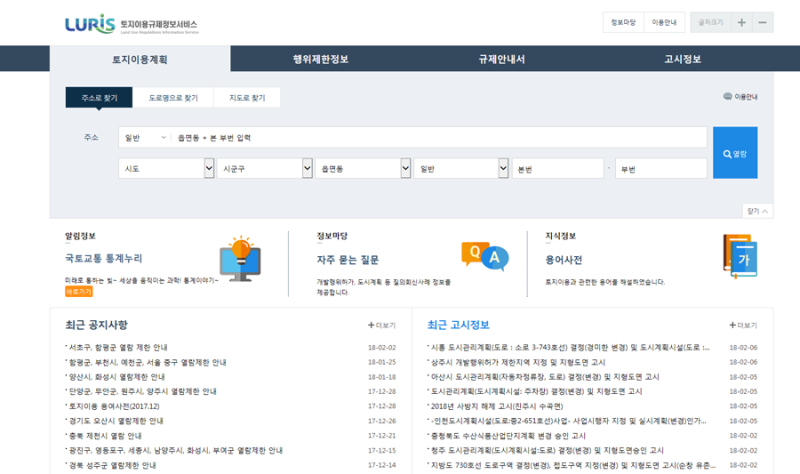Open 인천도시계획시설 사업시행자 지정 item
The height and width of the screenshot is (474, 800).
(x=567, y=421)
